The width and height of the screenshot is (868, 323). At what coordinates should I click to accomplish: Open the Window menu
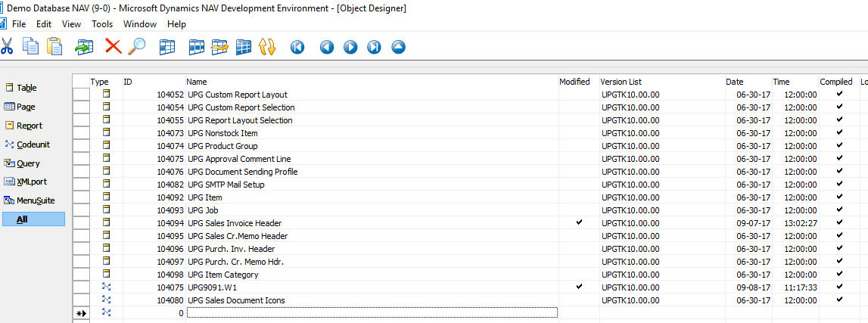139,23
